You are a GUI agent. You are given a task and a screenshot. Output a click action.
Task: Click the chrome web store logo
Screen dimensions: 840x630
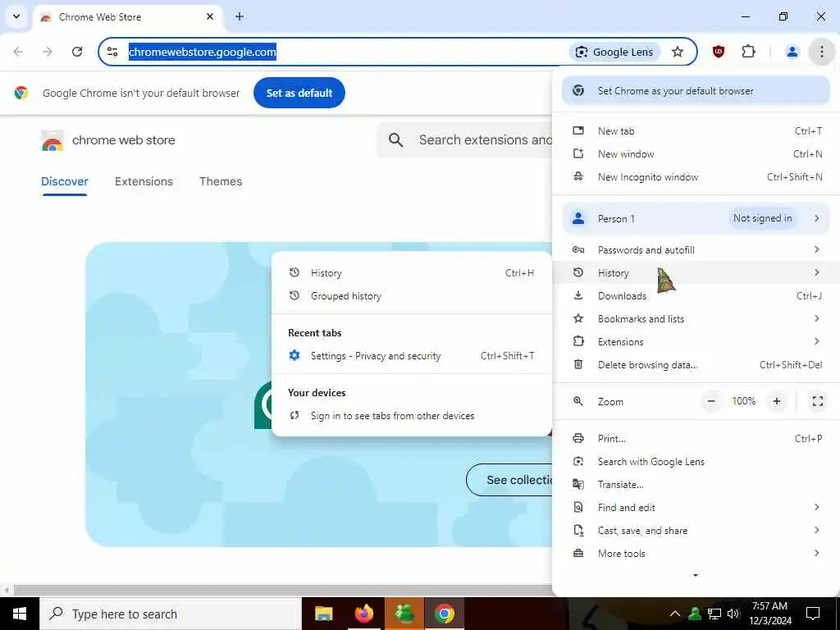pos(52,140)
